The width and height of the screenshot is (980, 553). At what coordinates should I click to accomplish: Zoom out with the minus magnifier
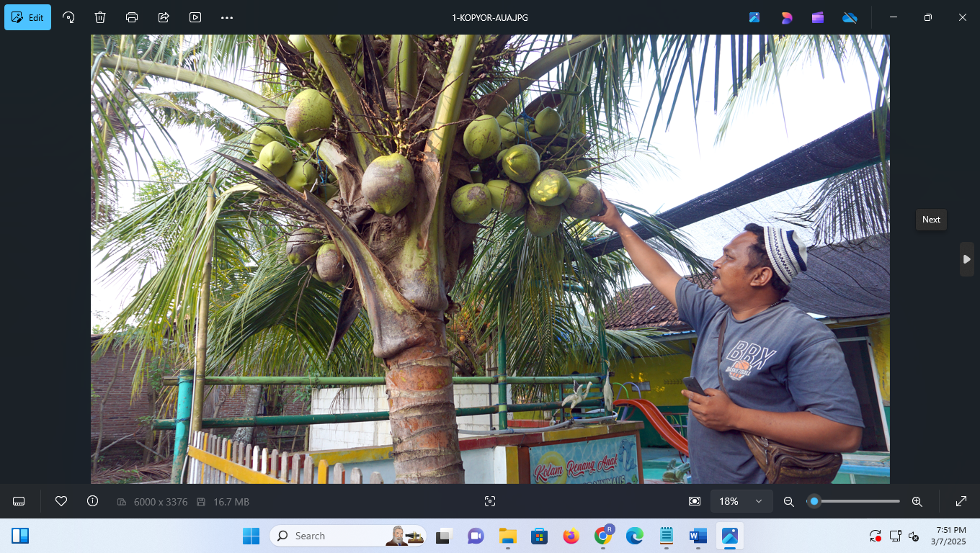789,501
